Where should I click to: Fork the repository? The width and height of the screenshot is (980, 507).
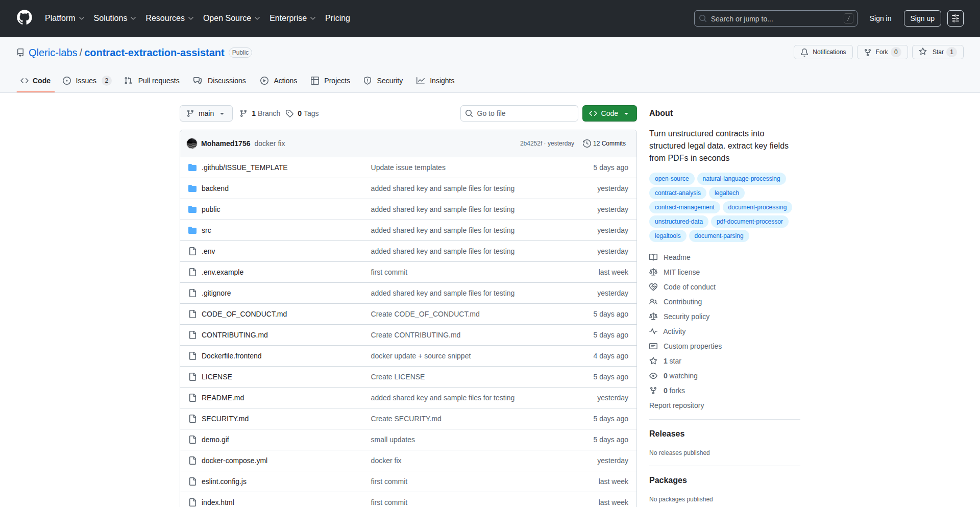point(876,52)
